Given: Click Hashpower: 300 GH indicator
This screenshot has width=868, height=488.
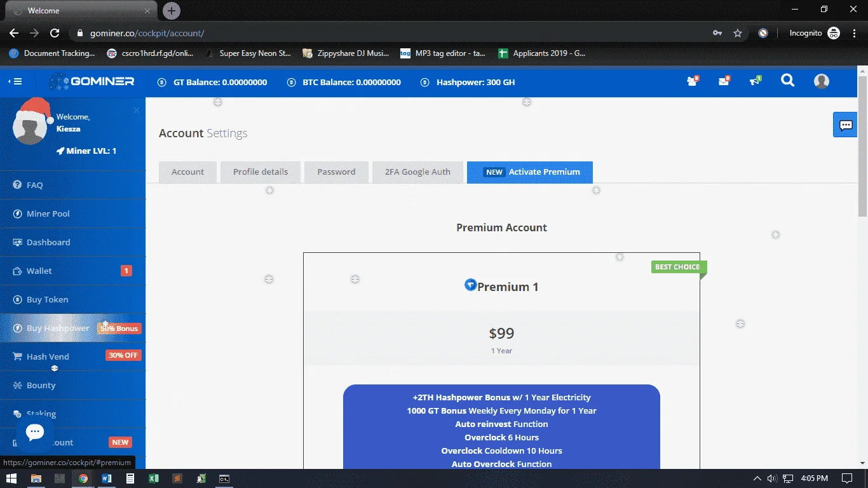Looking at the screenshot, I should 468,82.
